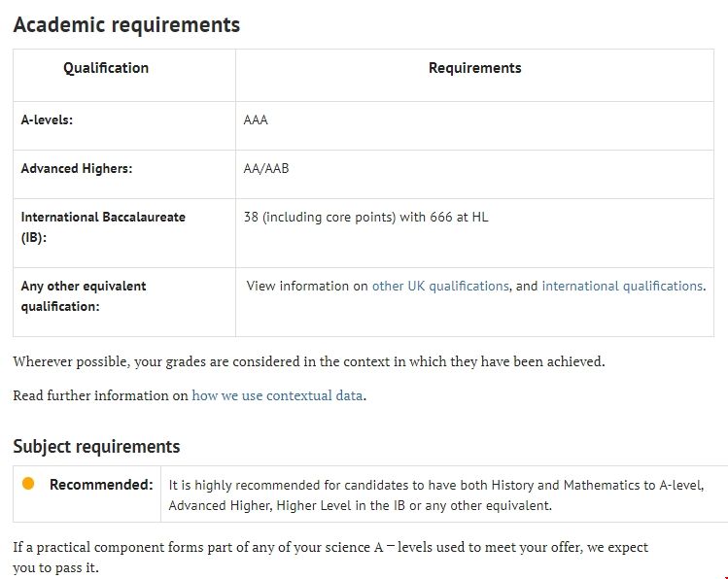The image size is (728, 579).
Task: Follow the international qualifications link
Action: tap(622, 286)
